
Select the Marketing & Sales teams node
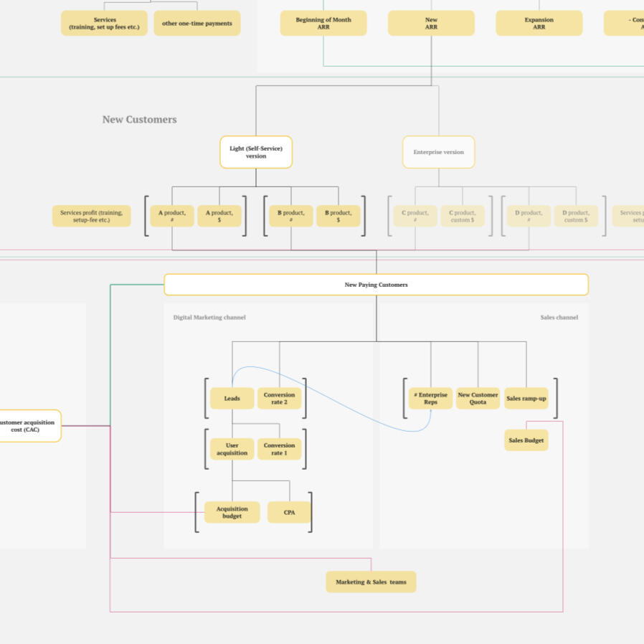click(x=371, y=582)
